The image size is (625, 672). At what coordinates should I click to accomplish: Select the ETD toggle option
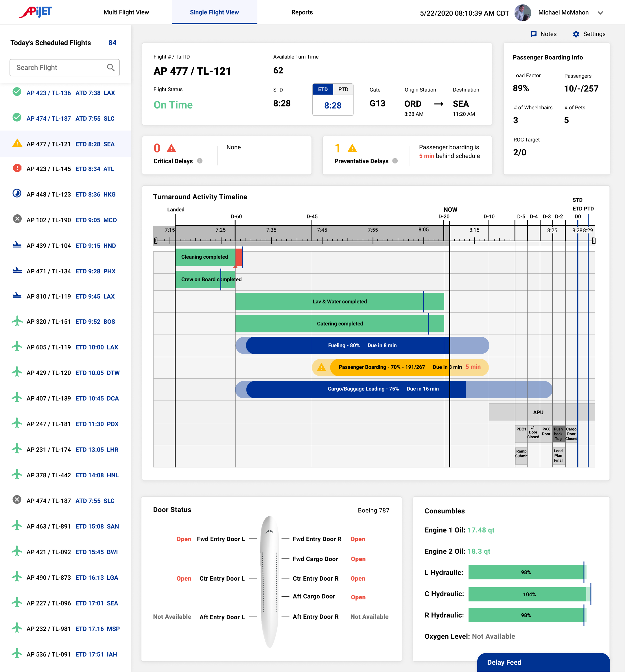323,89
